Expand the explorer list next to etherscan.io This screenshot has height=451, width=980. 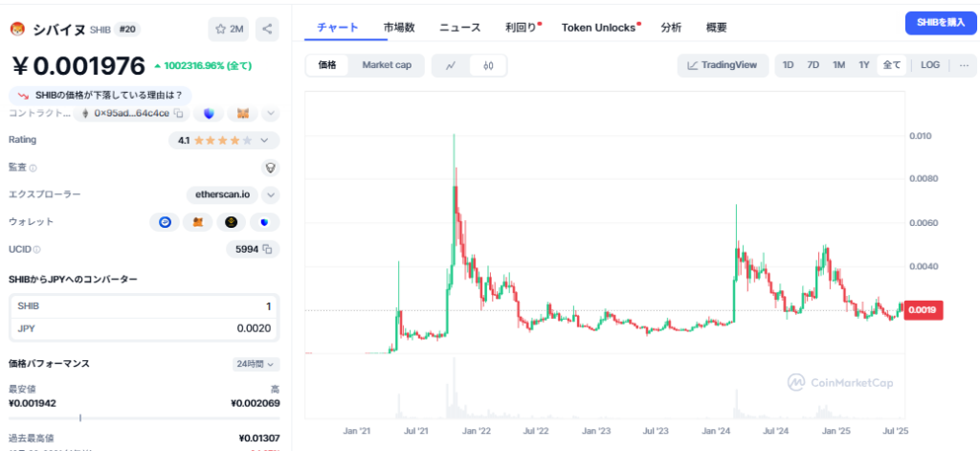click(x=270, y=194)
